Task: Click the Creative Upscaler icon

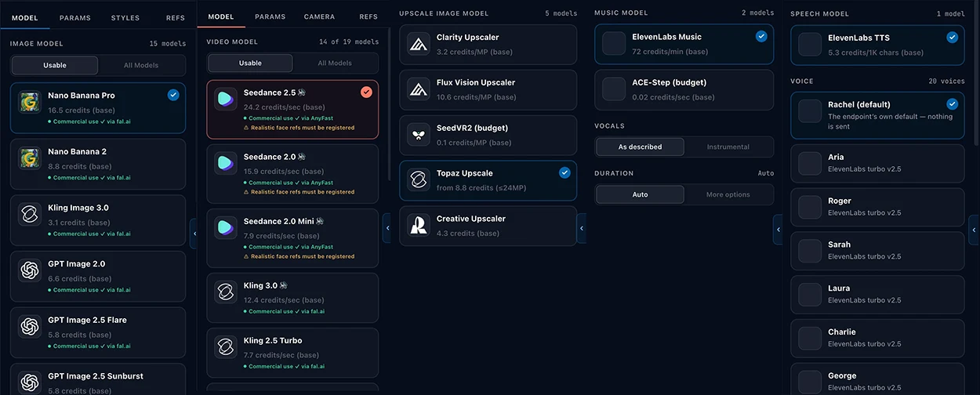Action: (x=419, y=226)
